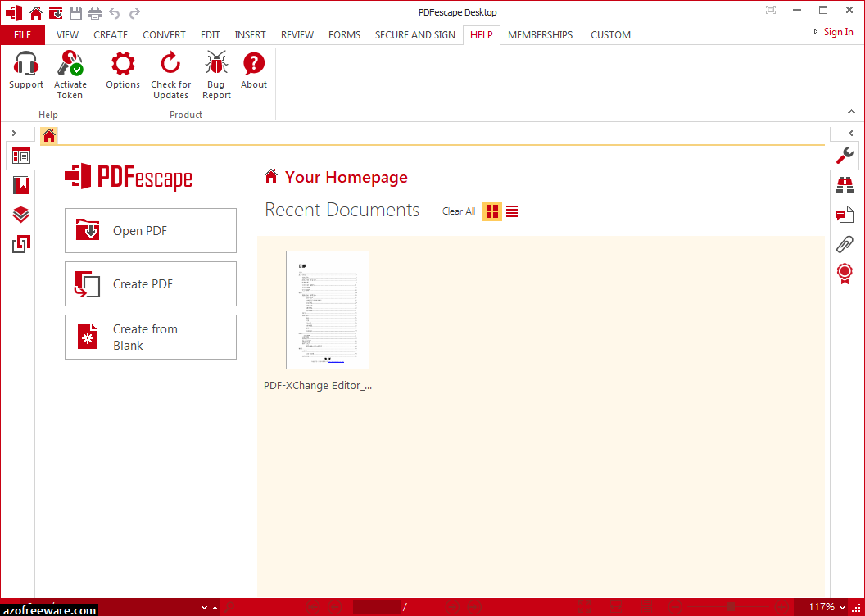Click Create from Blank button
Viewport: 865px width, 616px height.
151,337
